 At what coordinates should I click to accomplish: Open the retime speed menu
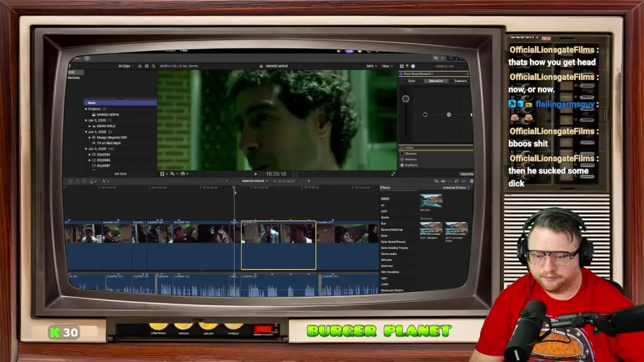point(184,173)
